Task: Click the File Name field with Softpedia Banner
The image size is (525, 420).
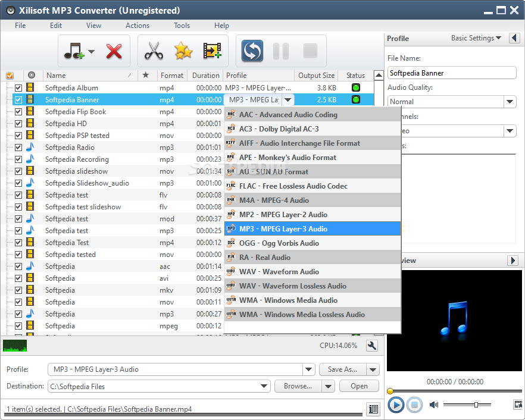Action: click(x=452, y=73)
